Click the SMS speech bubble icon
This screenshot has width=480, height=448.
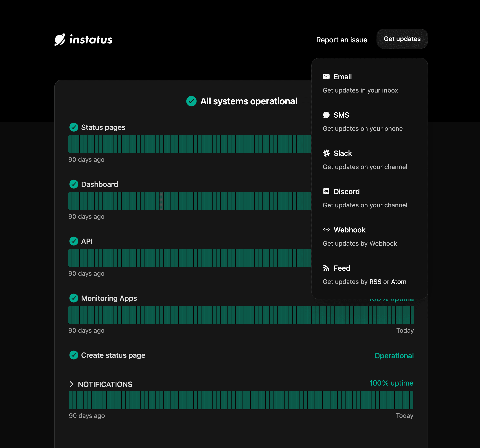pos(326,115)
